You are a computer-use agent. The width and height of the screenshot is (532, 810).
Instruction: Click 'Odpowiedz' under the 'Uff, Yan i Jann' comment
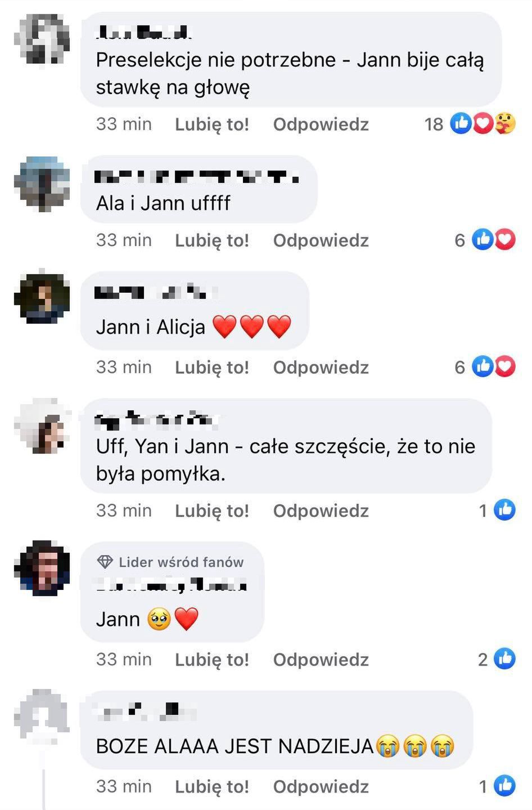click(321, 511)
